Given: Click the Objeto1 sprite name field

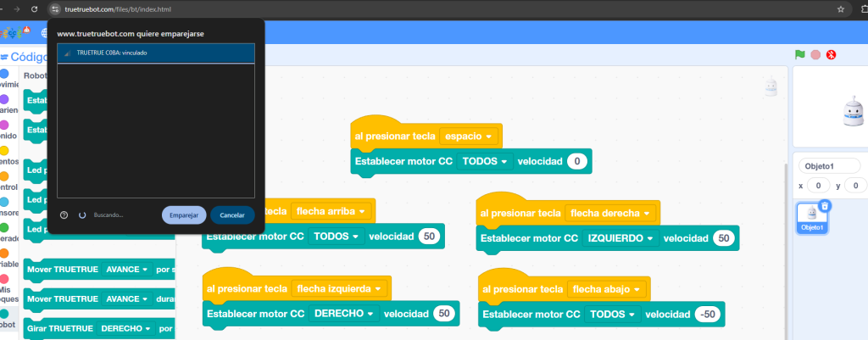Looking at the screenshot, I should [829, 165].
